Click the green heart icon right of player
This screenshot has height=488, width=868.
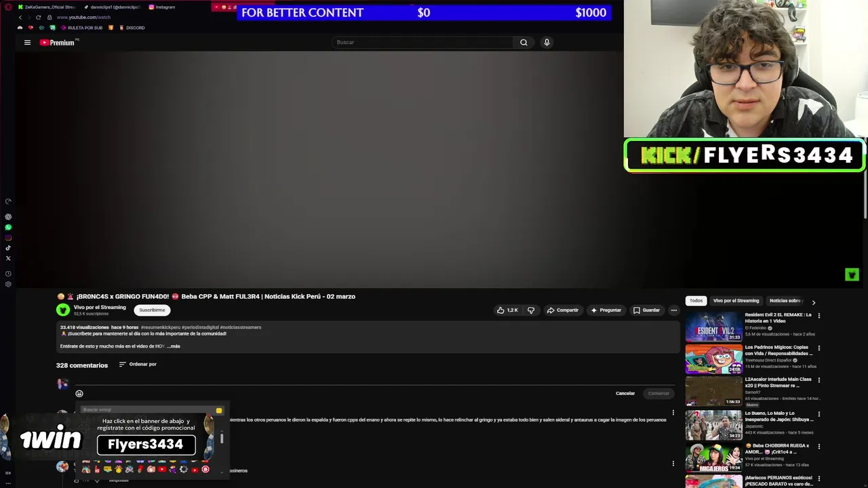tap(852, 274)
